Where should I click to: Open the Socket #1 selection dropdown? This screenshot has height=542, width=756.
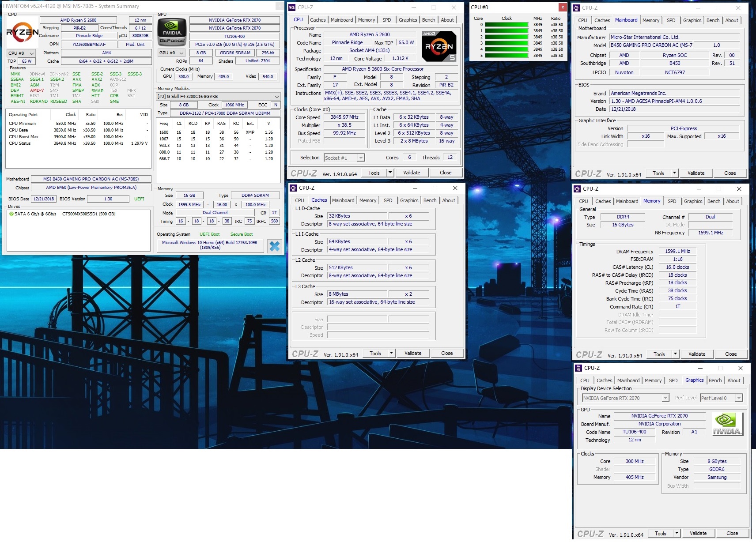[x=344, y=158]
